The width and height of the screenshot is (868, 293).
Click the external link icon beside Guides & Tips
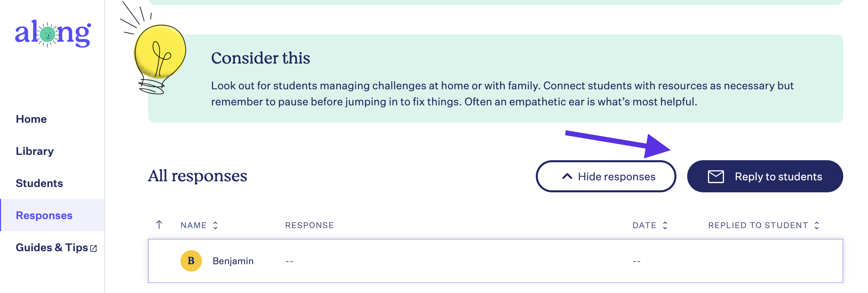point(94,249)
